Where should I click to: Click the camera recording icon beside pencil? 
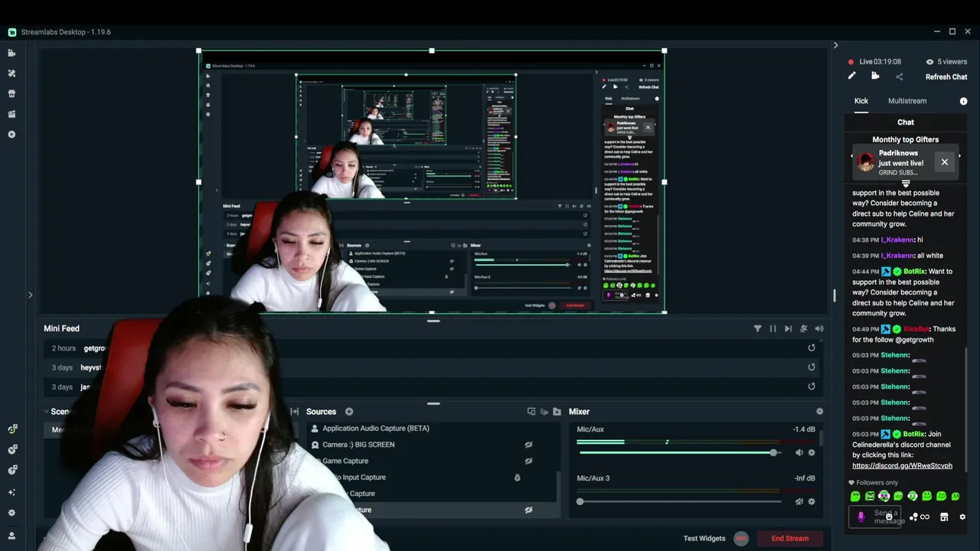click(x=875, y=76)
